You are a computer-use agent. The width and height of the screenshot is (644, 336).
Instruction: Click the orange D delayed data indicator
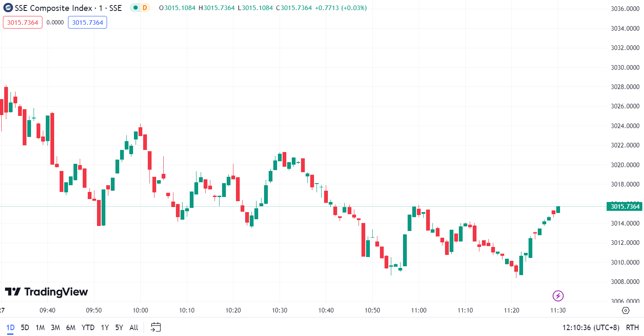[x=145, y=8]
